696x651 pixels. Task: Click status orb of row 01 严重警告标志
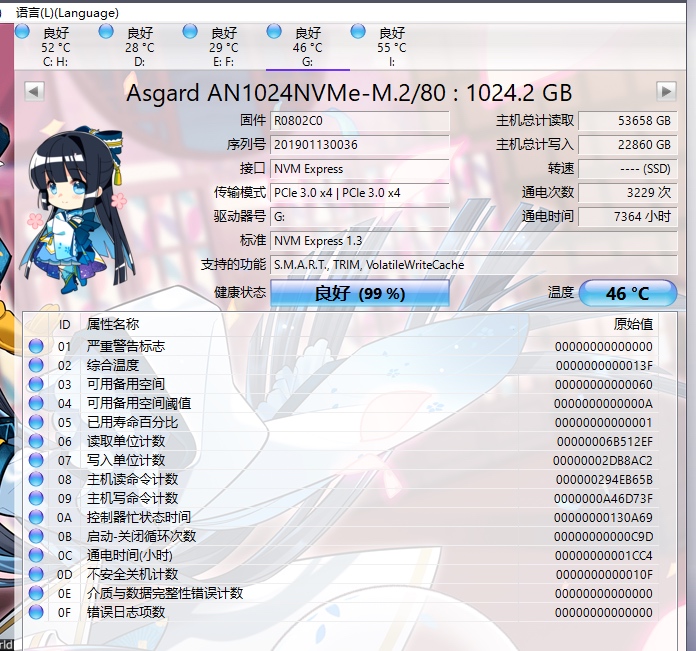point(36,346)
